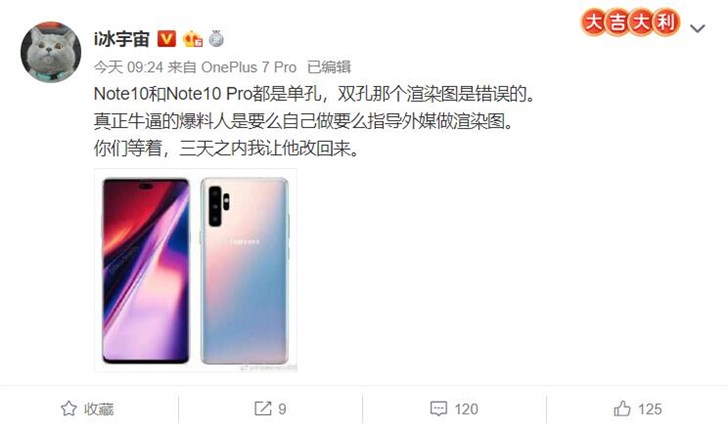Click the back view Samsung phone render
This screenshot has width=728, height=428.
[245, 271]
